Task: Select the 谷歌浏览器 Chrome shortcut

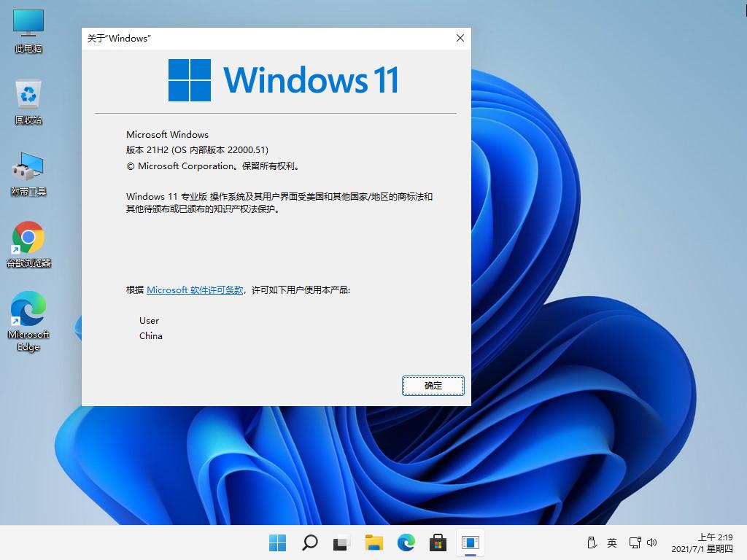Action: [28, 244]
